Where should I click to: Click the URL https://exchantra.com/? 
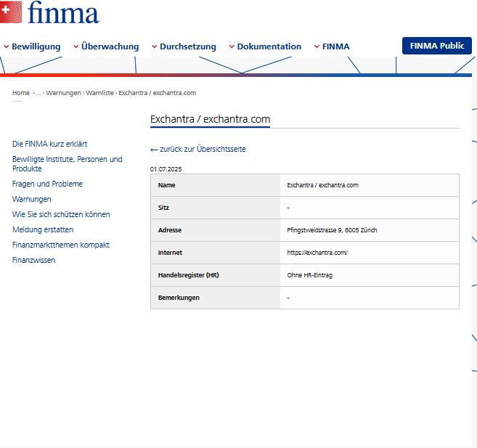pos(317,253)
